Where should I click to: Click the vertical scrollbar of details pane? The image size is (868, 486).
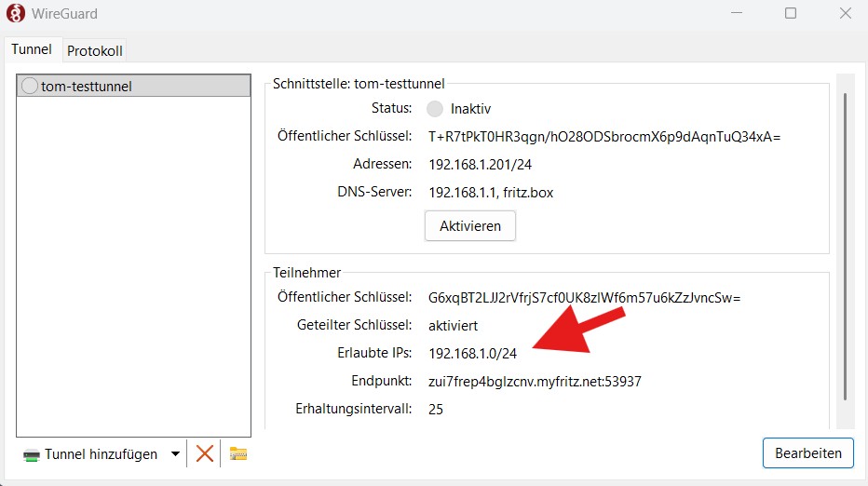[845, 247]
